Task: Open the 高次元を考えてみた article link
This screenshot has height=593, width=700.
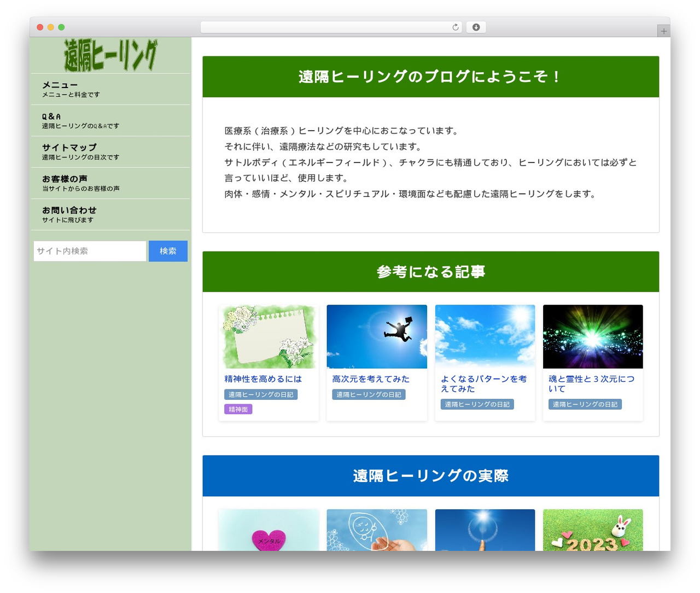Action: pyautogui.click(x=371, y=379)
